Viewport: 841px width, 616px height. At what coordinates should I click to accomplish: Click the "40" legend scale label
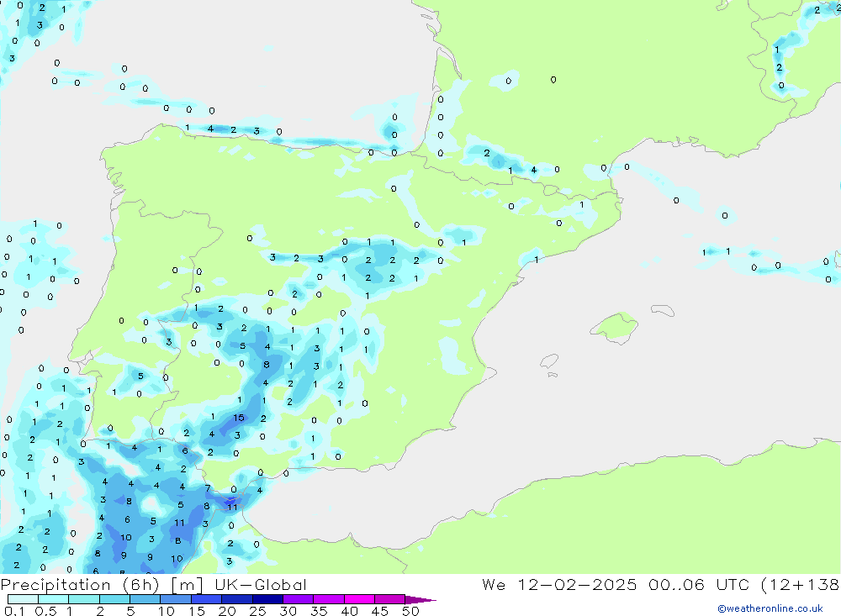[349, 611]
